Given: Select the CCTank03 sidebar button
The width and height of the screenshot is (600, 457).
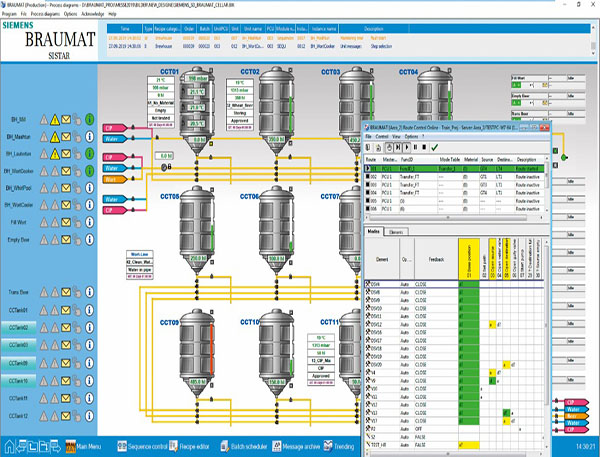Looking at the screenshot, I should tap(18, 345).
